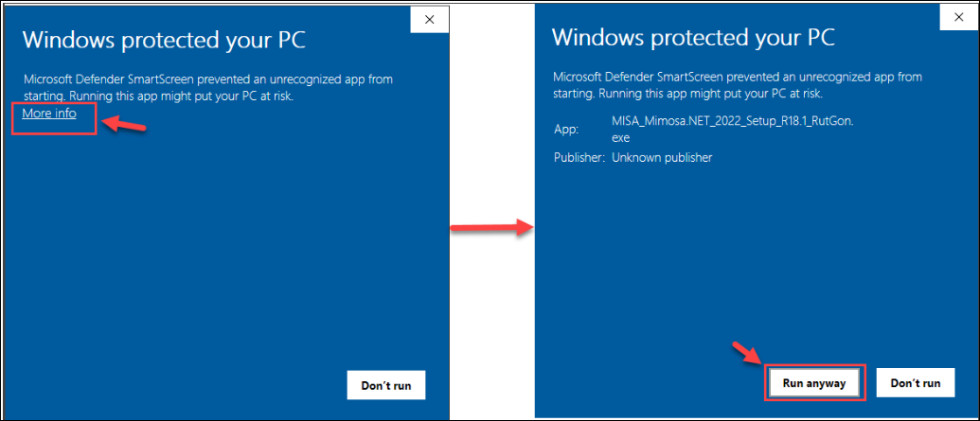Close the right SmartScreen dialog with X
The width and height of the screenshot is (980, 421).
click(x=959, y=18)
